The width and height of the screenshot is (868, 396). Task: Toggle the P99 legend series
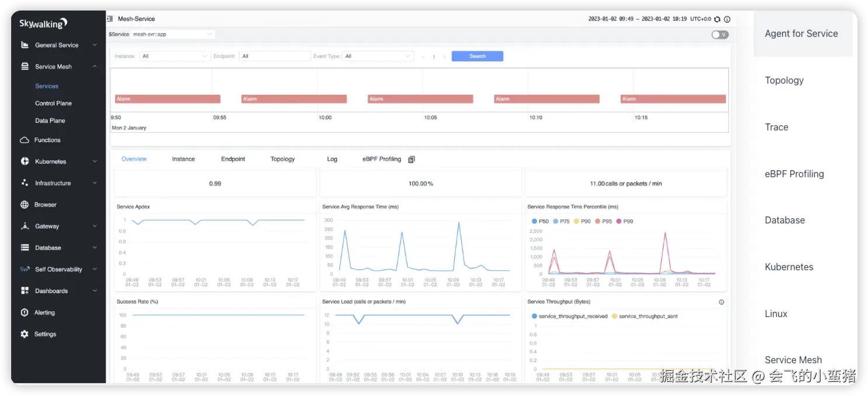point(624,222)
